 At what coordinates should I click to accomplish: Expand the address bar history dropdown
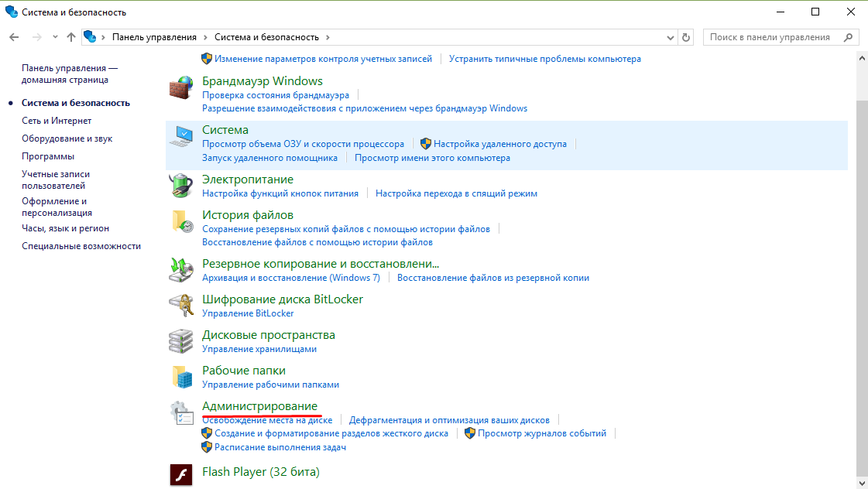pyautogui.click(x=671, y=37)
